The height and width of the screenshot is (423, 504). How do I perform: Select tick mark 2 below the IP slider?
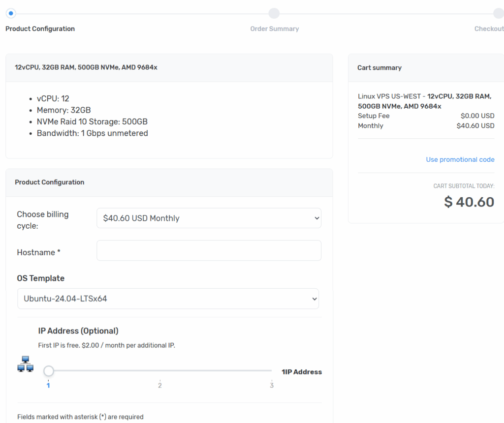pos(159,385)
